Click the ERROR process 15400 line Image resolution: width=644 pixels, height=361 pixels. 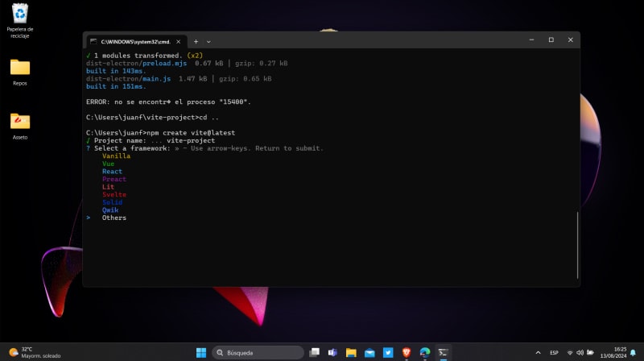click(168, 102)
